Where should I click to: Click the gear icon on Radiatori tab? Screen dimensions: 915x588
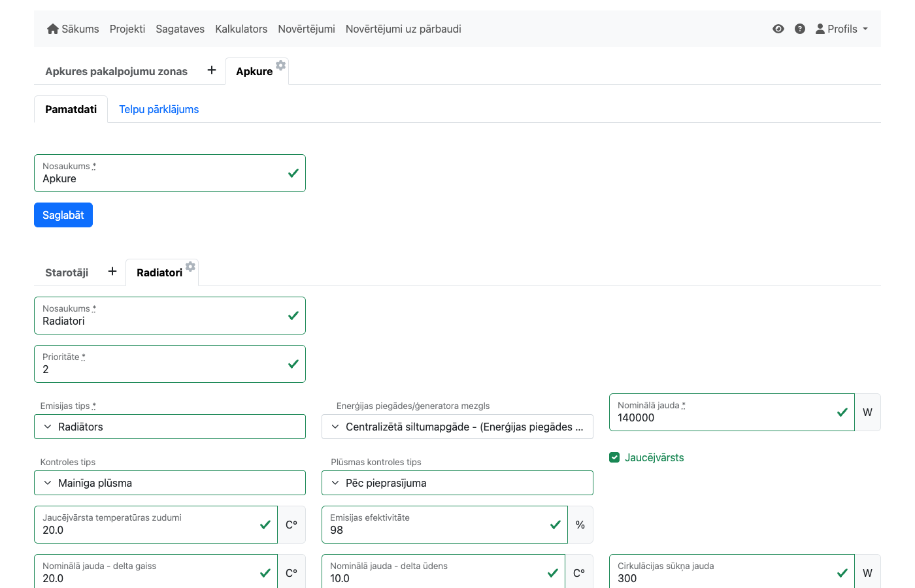click(190, 267)
